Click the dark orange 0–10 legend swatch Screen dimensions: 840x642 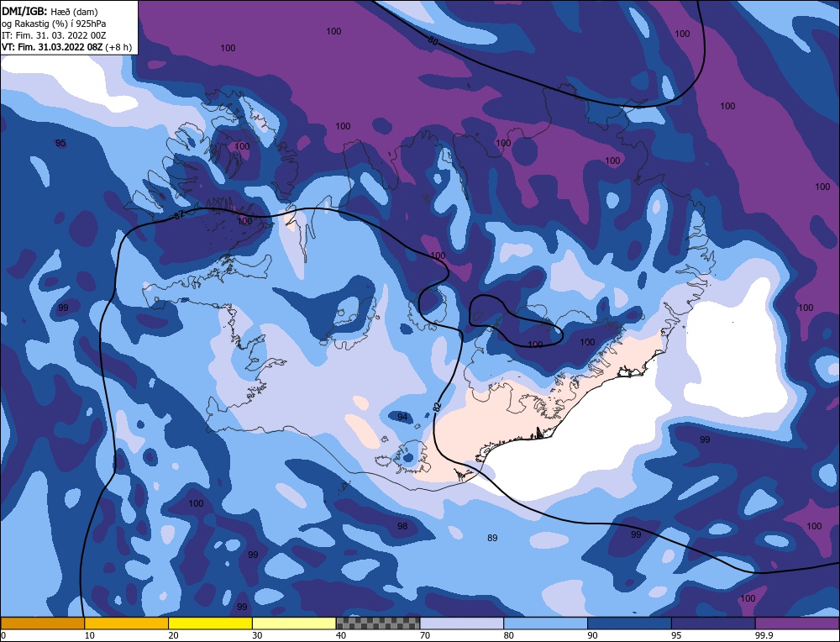pos(42,623)
